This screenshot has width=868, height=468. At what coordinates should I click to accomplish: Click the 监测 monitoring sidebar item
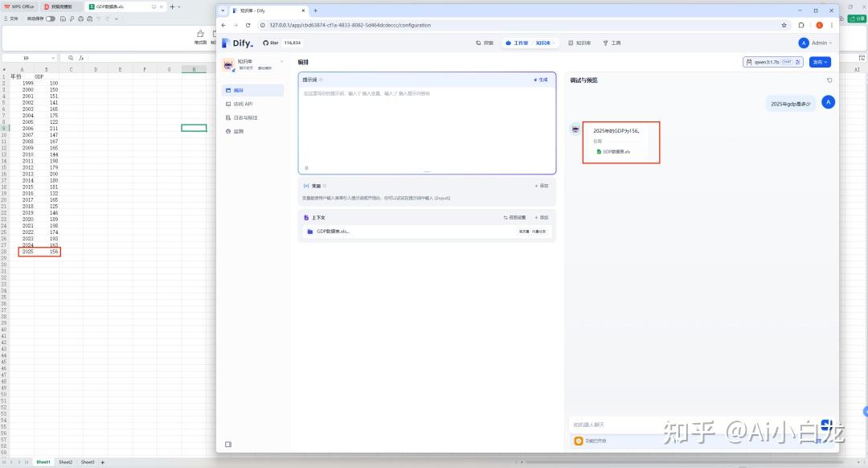click(238, 131)
